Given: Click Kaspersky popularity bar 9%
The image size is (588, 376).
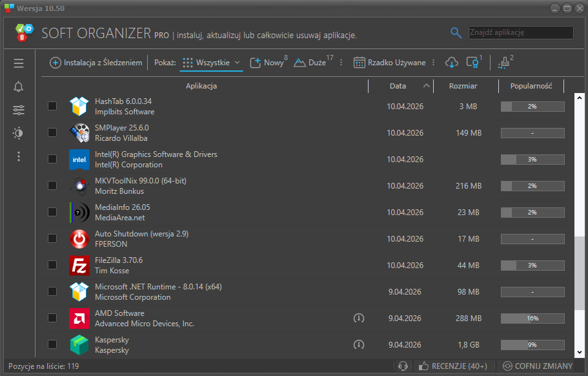Looking at the screenshot, I should (532, 345).
